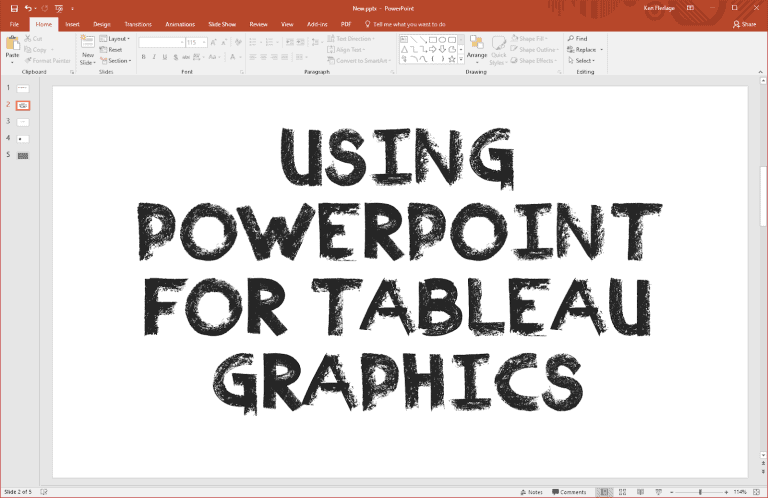
Task: Click Start From Beginning presentation icon
Action: 59,8
